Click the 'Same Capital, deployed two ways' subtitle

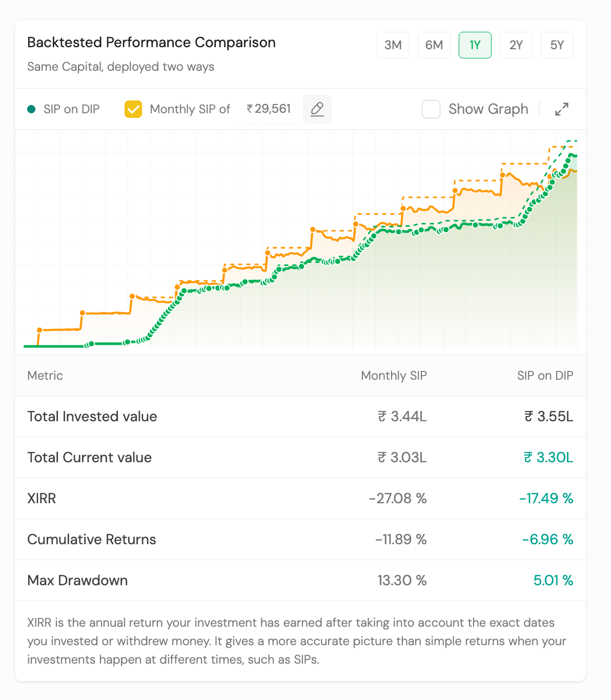pyautogui.click(x=120, y=67)
